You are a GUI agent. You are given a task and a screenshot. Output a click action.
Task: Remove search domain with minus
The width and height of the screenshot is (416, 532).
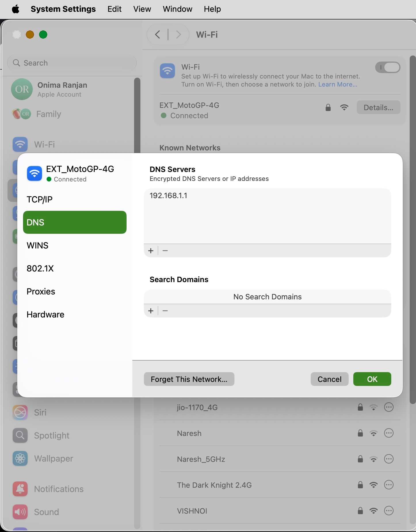(165, 311)
